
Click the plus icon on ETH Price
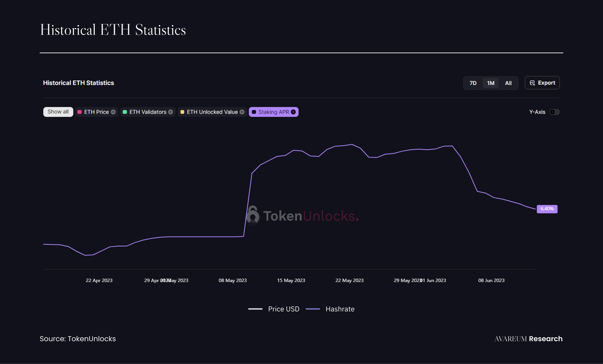[113, 112]
